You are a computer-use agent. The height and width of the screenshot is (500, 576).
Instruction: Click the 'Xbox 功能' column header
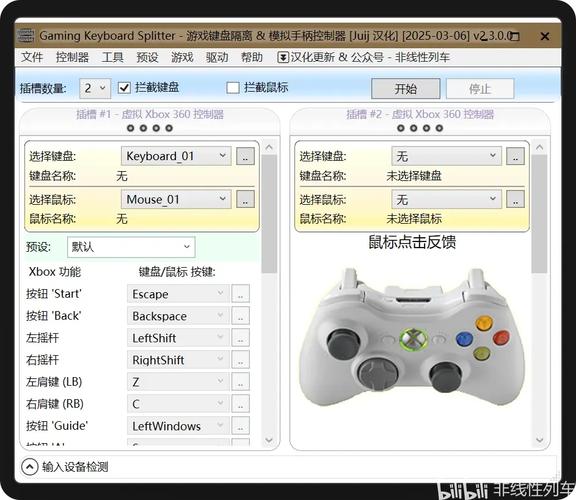(x=55, y=272)
